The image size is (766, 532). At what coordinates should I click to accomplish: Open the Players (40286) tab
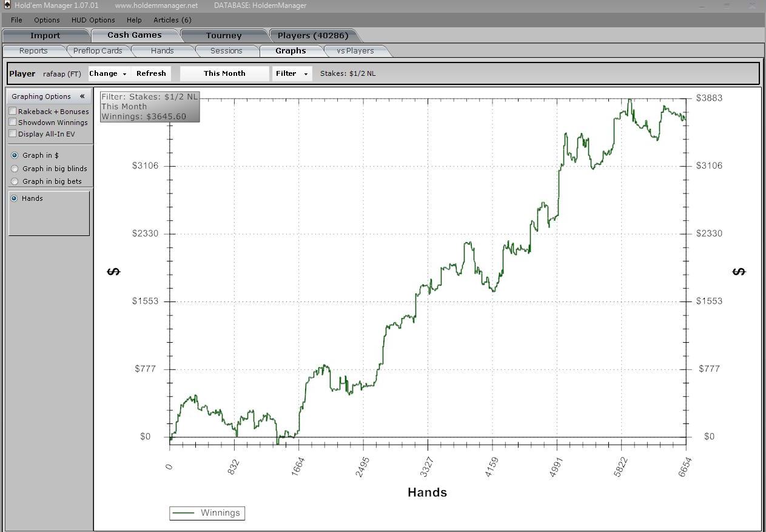tap(313, 35)
